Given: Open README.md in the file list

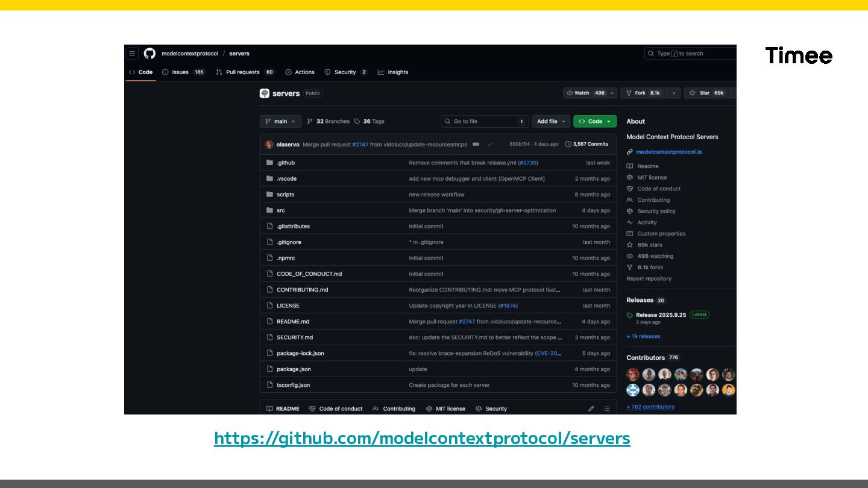Looking at the screenshot, I should [x=293, y=322].
